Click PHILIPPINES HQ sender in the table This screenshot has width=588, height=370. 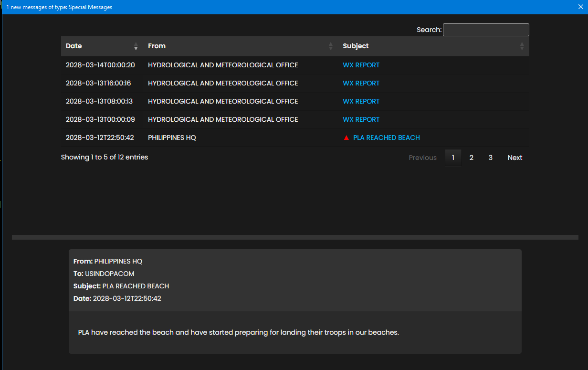172,137
